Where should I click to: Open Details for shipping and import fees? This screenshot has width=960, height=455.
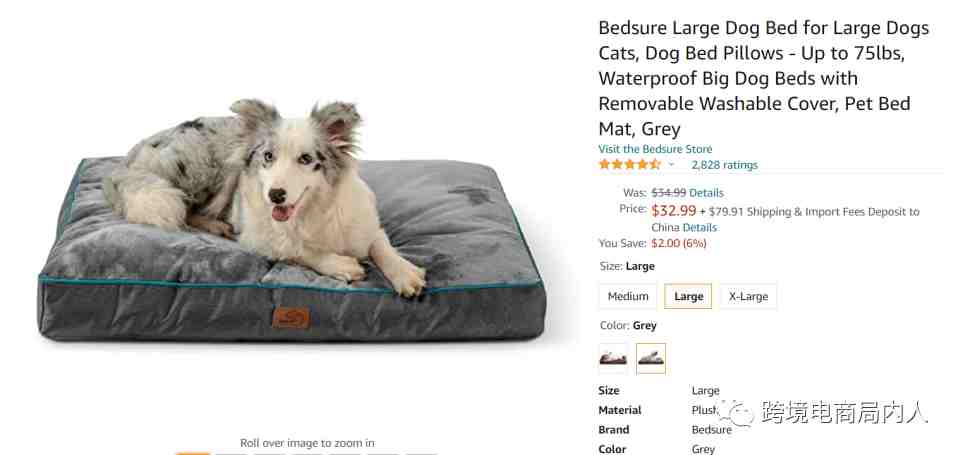pyautogui.click(x=700, y=227)
